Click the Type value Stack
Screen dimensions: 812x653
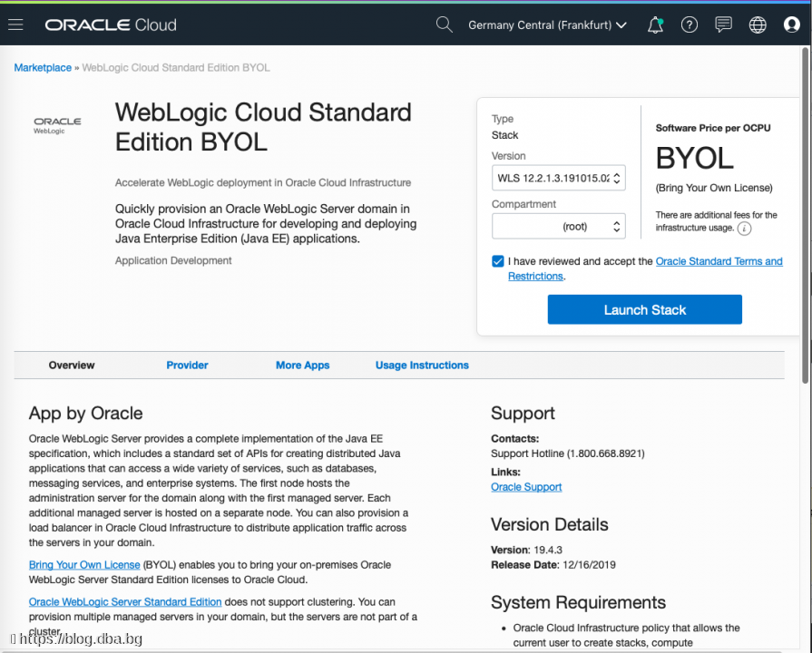(x=505, y=135)
